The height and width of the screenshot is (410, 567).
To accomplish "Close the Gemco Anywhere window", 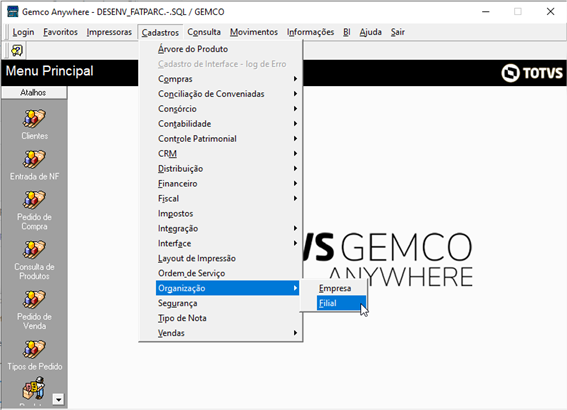I will pyautogui.click(x=550, y=12).
